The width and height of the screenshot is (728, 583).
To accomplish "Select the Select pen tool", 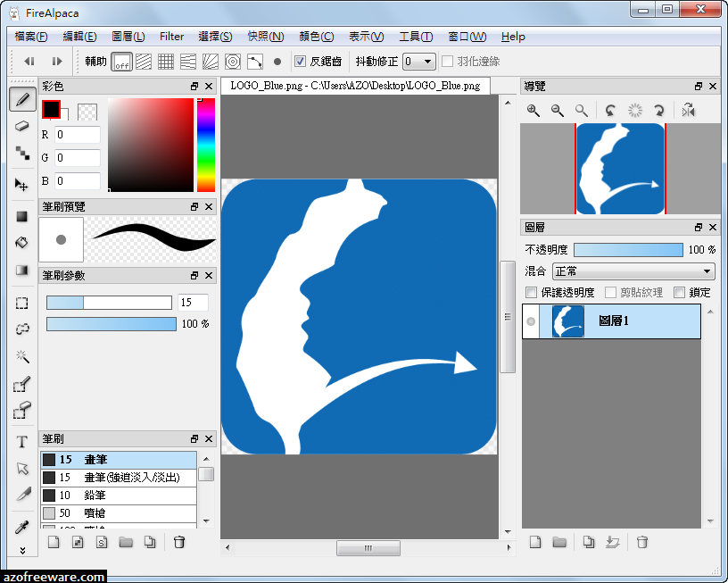I will click(22, 384).
